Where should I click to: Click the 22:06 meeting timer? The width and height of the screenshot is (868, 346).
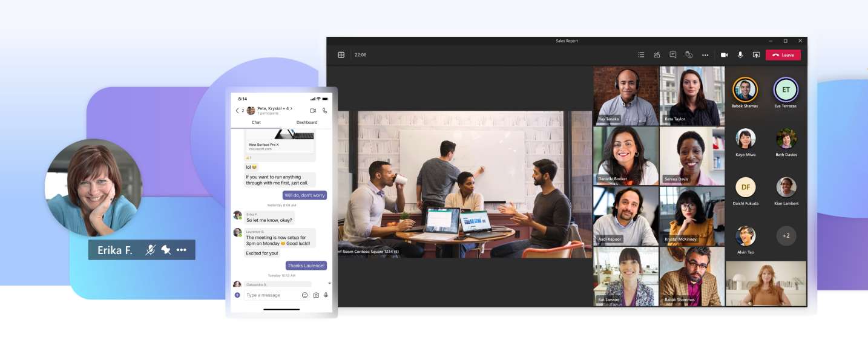(360, 55)
